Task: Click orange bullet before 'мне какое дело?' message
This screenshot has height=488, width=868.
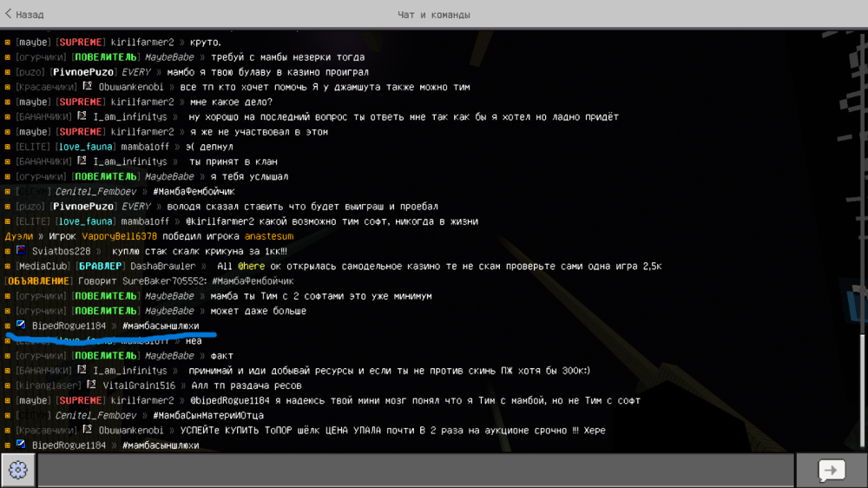Action: pyautogui.click(x=7, y=102)
